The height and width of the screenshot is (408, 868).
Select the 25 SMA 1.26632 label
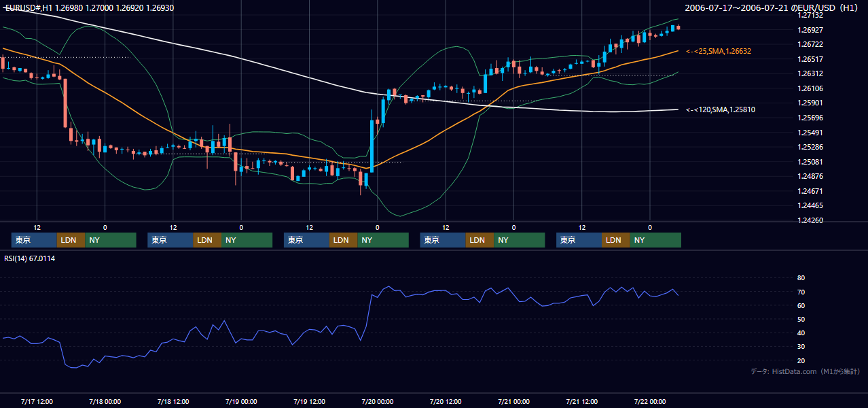coord(719,51)
